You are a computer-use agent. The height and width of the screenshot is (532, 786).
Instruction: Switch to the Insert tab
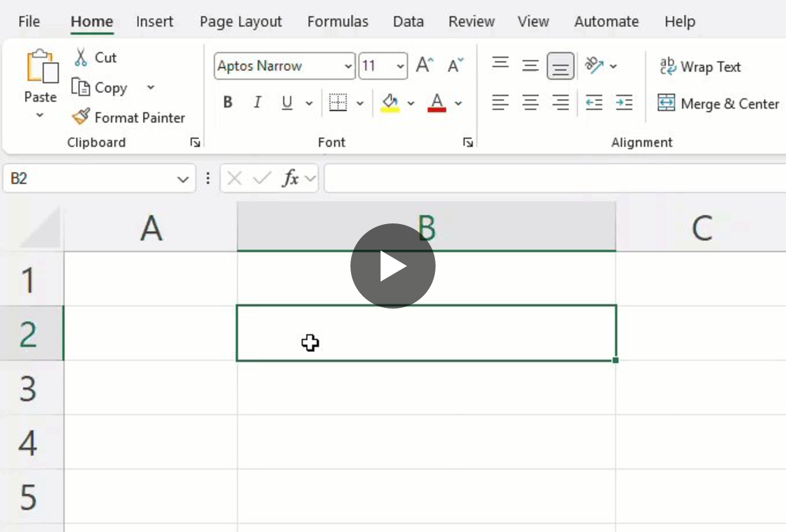pyautogui.click(x=155, y=22)
